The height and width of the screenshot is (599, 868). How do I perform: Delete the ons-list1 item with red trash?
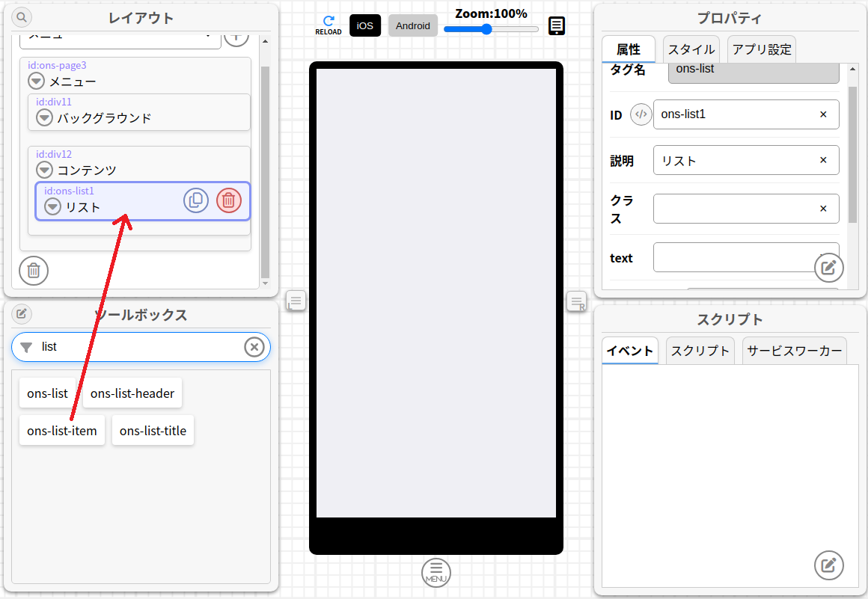point(229,200)
